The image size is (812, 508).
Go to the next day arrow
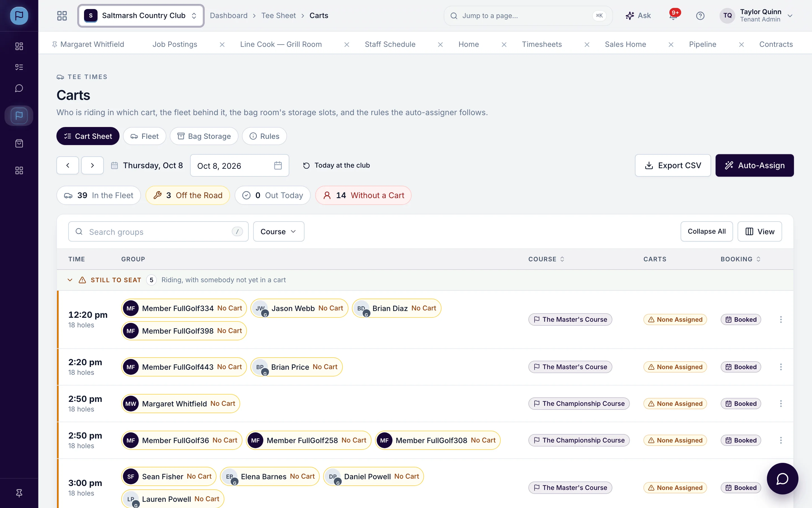coord(92,165)
